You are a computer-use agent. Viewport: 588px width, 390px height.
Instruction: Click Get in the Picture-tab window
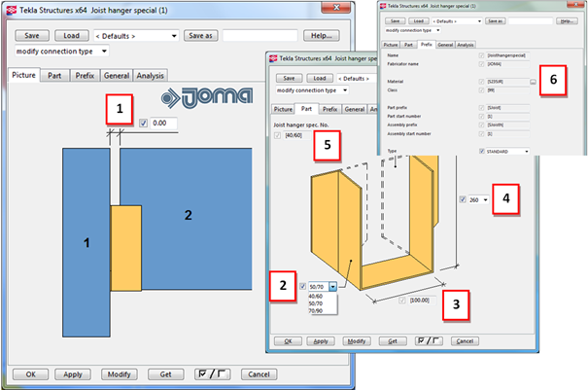pyautogui.click(x=166, y=374)
